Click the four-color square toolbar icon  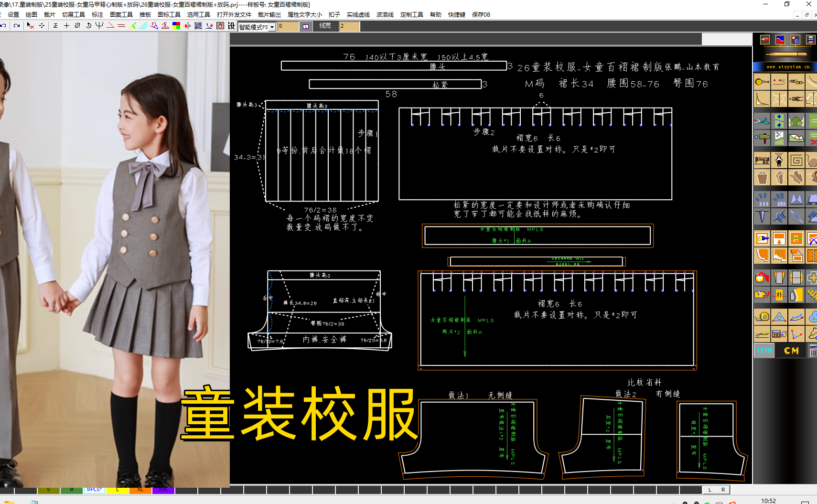point(176,26)
